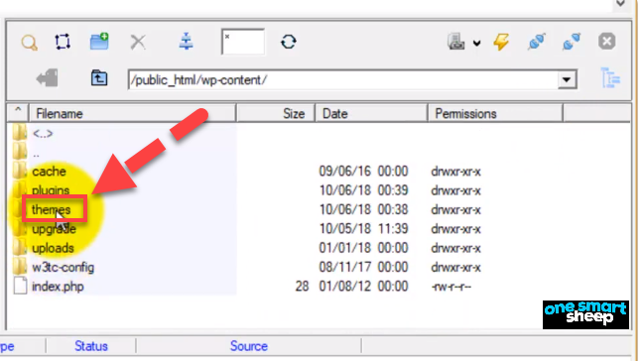Viewport: 644px width, 361px height.
Task: Click the filter mask input field
Action: (243, 42)
